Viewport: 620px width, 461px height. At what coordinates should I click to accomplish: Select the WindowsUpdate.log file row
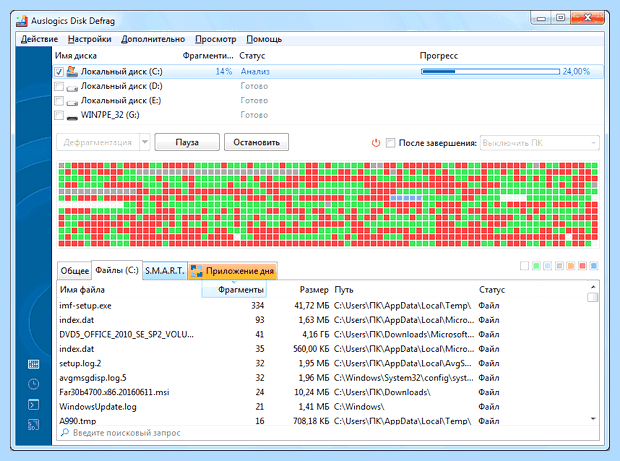pyautogui.click(x=322, y=407)
